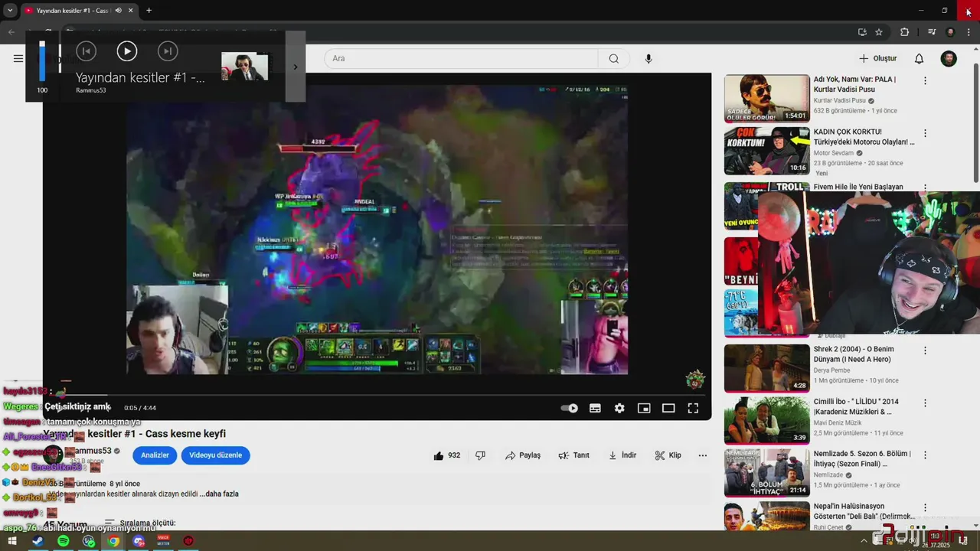Click the Paylaş share button
This screenshot has width=980, height=551.
(523, 455)
